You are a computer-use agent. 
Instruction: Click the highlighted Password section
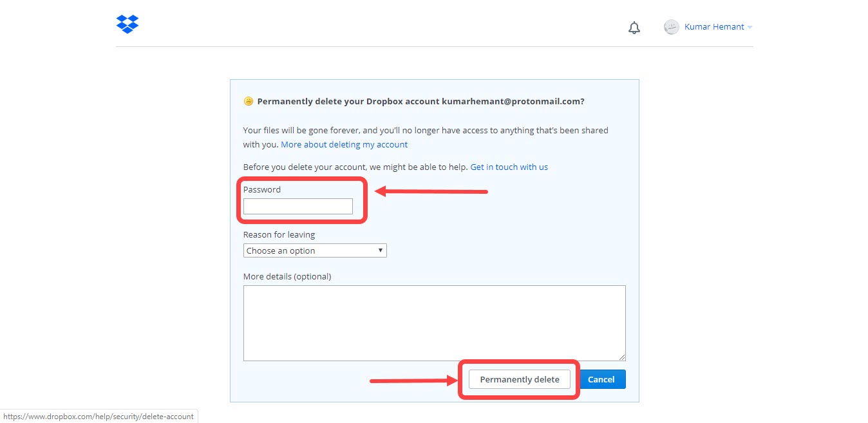(302, 200)
